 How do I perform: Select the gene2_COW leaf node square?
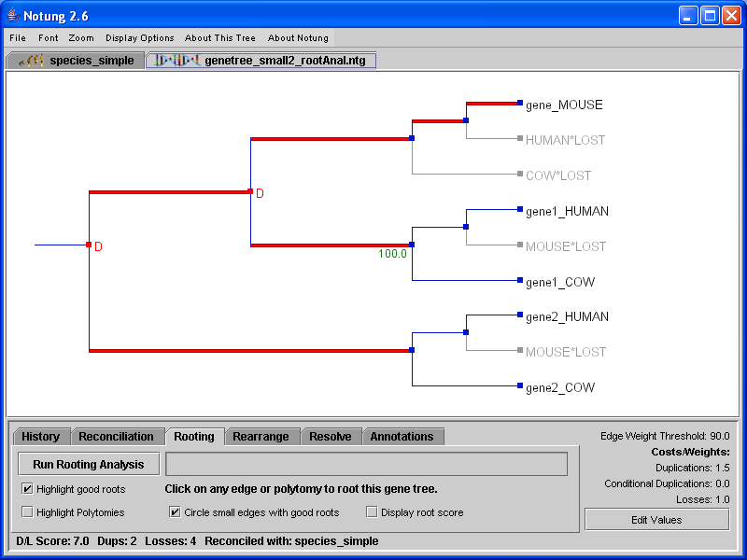click(x=519, y=385)
